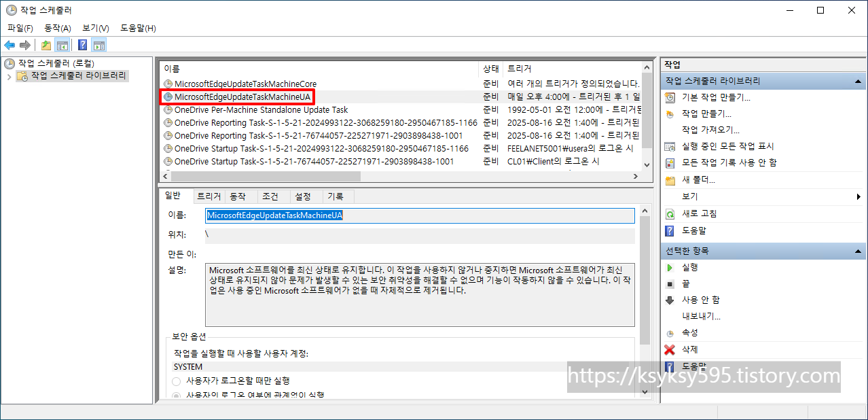Click the 속성 action link
Viewport: 868px width, 420px height.
pos(689,333)
